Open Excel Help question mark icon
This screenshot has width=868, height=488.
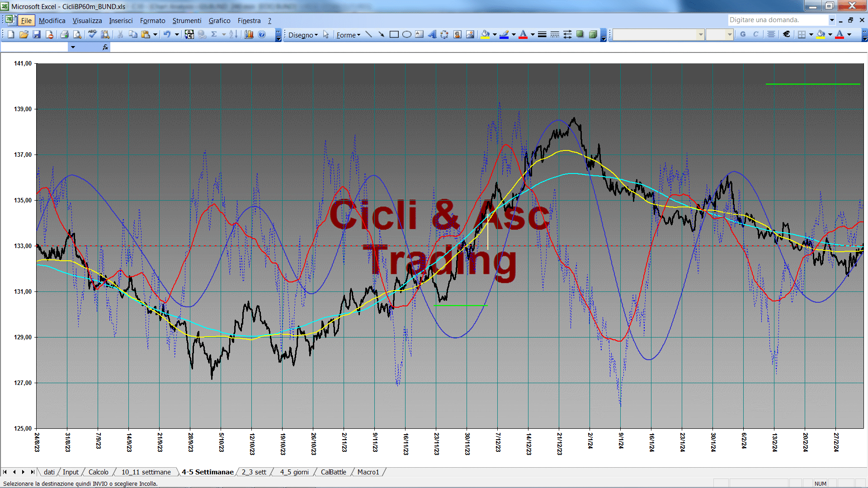[262, 34]
